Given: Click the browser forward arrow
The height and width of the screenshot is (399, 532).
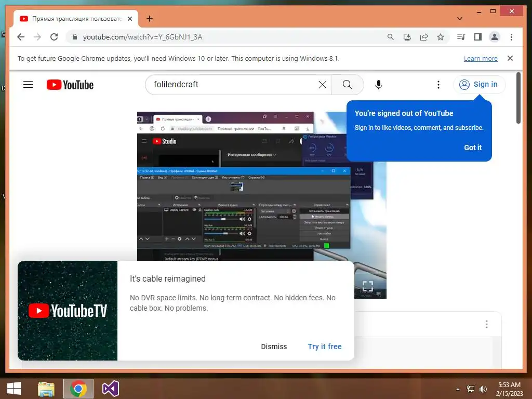Looking at the screenshot, I should [37, 37].
